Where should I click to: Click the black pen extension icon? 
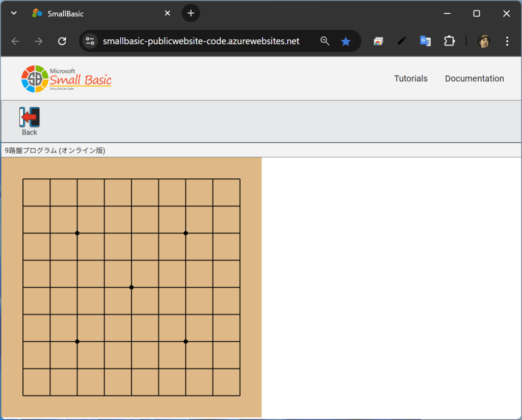coord(402,41)
